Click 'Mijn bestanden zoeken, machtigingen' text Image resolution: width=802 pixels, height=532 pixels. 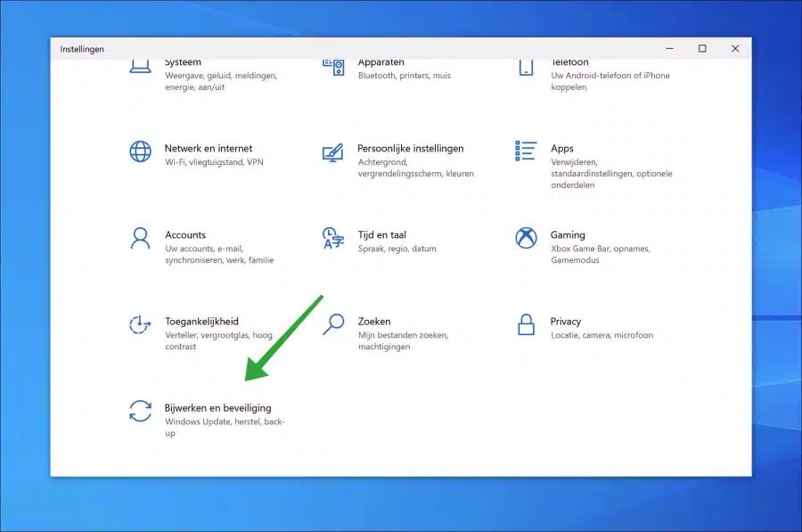(x=403, y=340)
